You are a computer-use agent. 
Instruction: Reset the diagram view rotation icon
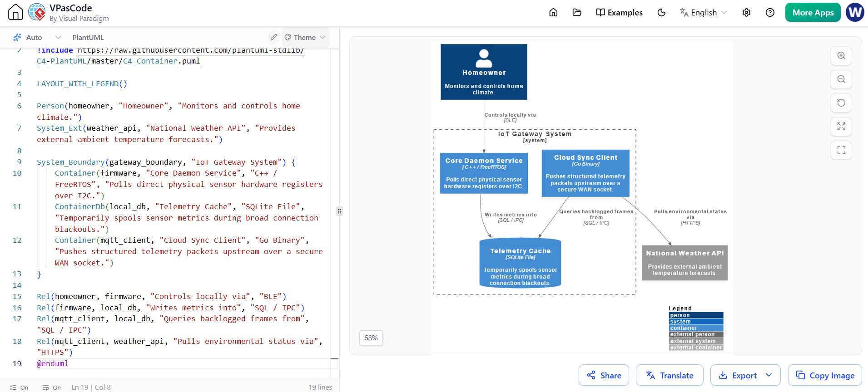841,103
